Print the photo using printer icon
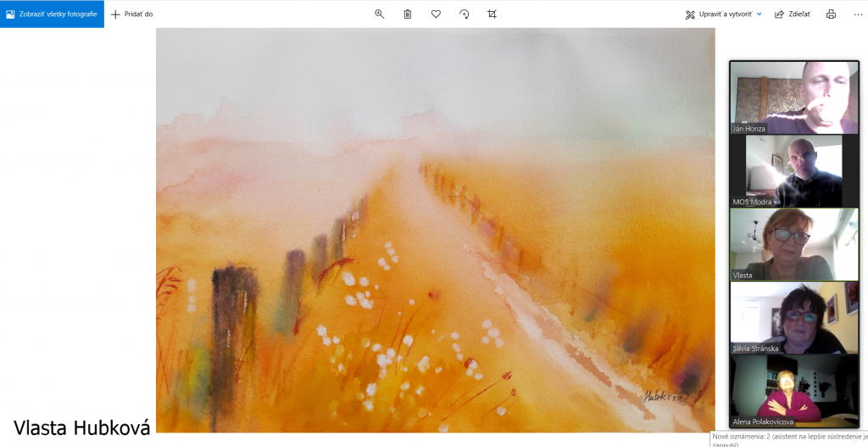The height and width of the screenshot is (447, 868). (x=831, y=14)
